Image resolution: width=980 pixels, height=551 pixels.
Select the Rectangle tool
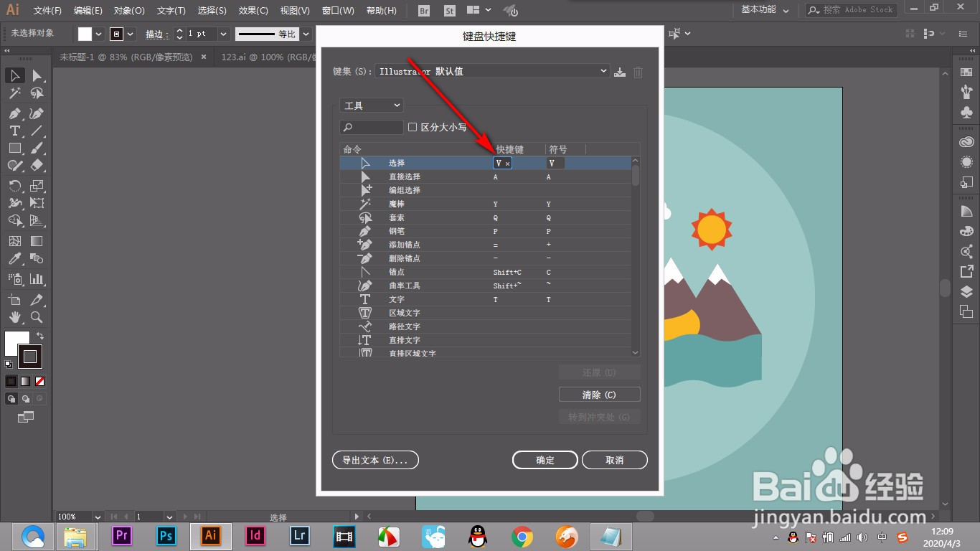click(x=15, y=148)
